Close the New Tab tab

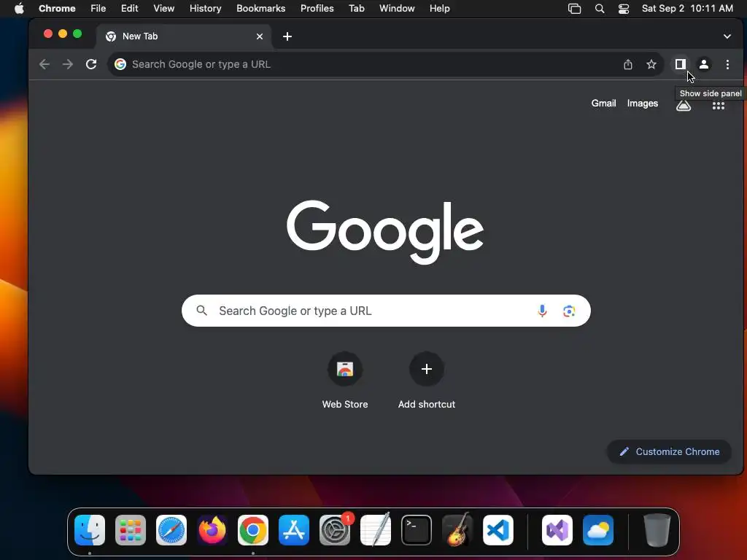260,36
